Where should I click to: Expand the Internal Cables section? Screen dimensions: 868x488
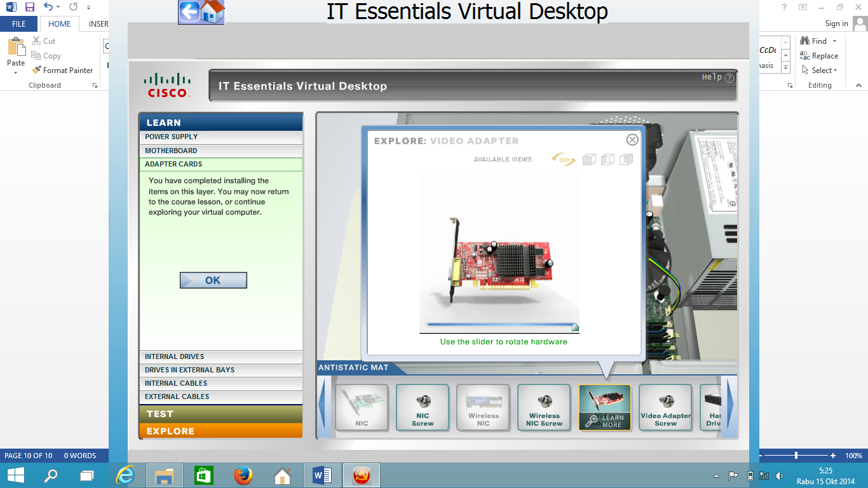220,384
